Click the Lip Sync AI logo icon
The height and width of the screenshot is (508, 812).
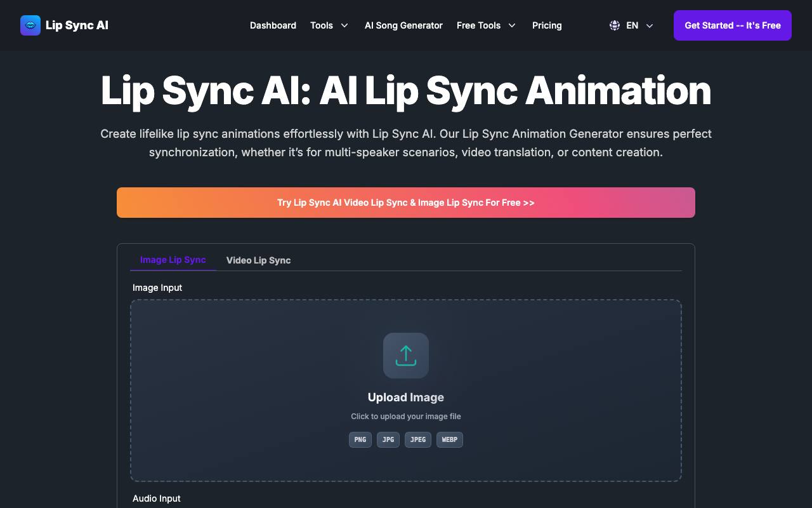tap(30, 25)
